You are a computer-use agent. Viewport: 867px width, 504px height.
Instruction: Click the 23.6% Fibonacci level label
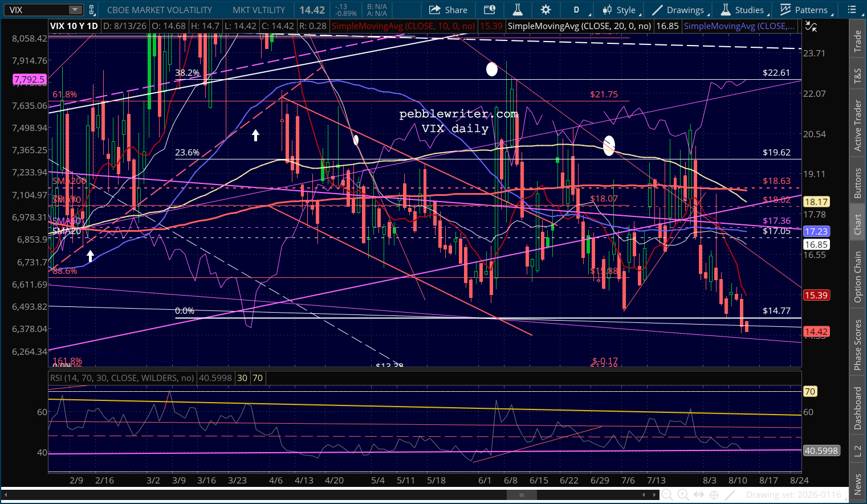point(187,153)
